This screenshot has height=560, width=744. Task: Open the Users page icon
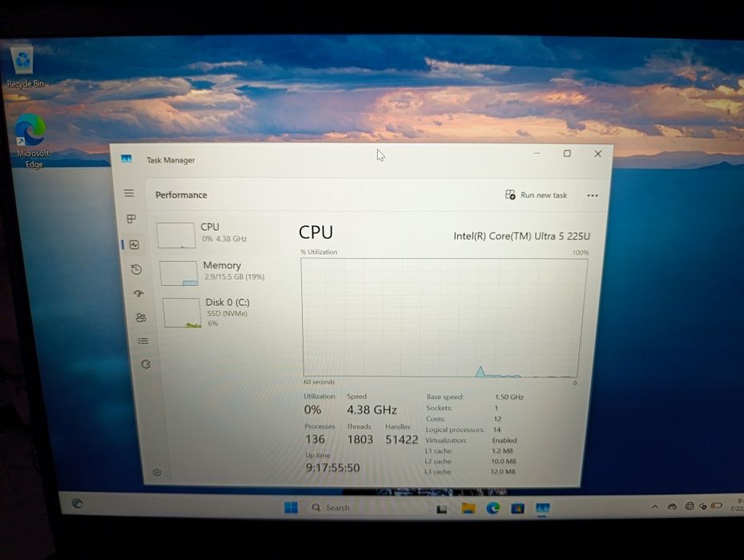pyautogui.click(x=141, y=317)
